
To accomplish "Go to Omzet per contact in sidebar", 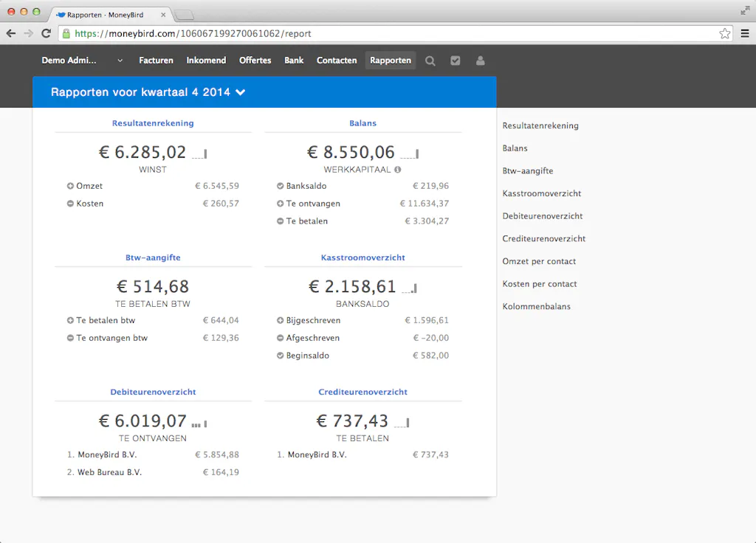I will (x=539, y=262).
